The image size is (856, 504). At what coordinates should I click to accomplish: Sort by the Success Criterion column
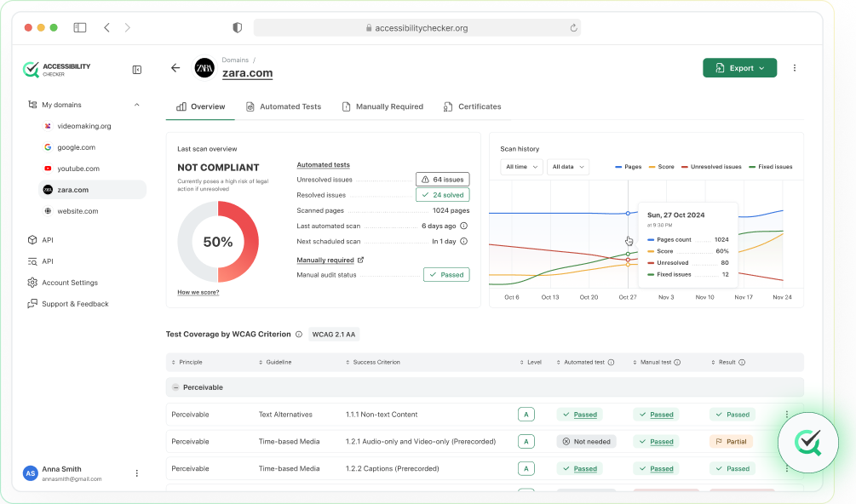coord(373,362)
